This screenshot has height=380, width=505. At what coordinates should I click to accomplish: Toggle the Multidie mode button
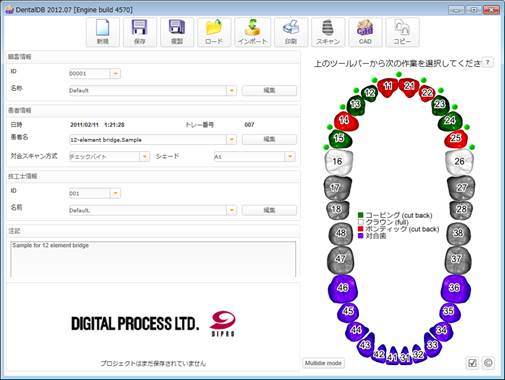pos(323,363)
